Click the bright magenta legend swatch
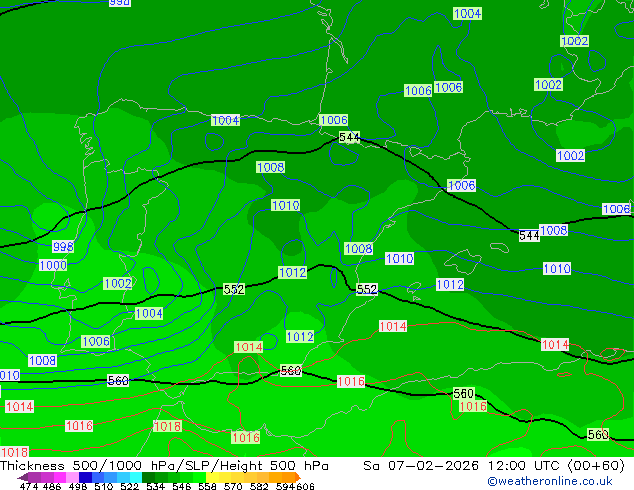This screenshot has width=634, height=490. 60,477
